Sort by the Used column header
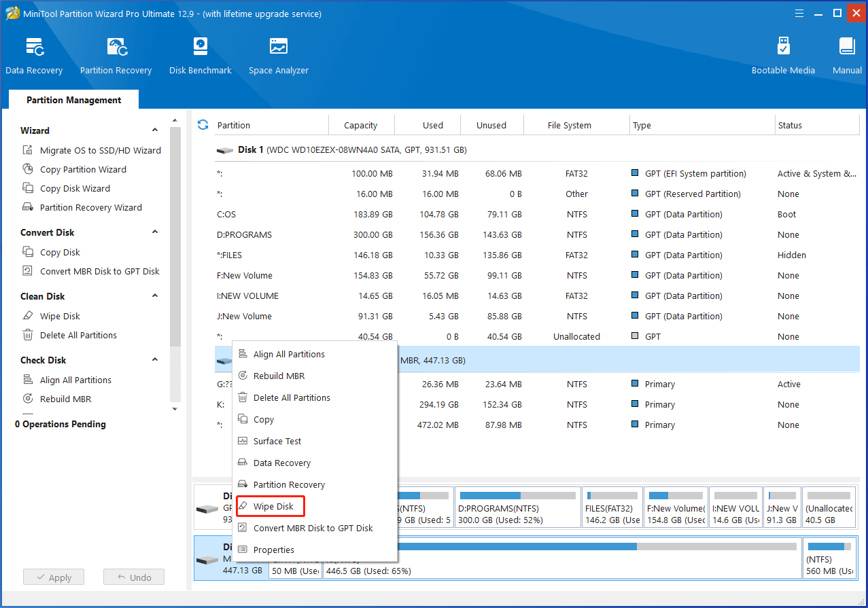This screenshot has width=868, height=608. [428, 125]
